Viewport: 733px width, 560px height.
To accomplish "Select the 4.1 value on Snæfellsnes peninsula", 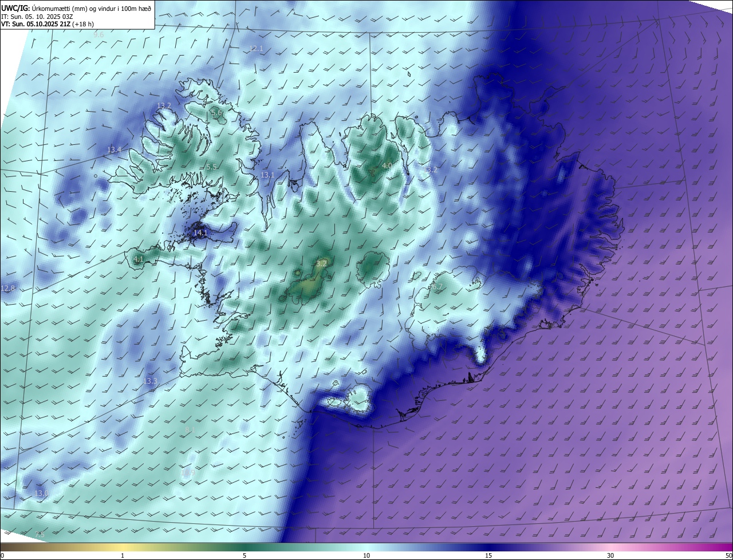I will pos(139,259).
